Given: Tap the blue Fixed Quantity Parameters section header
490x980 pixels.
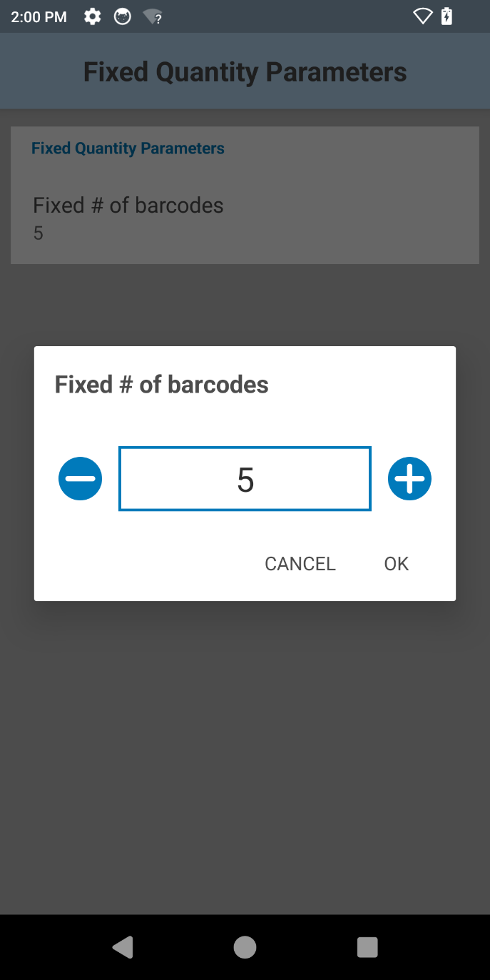Looking at the screenshot, I should [128, 148].
